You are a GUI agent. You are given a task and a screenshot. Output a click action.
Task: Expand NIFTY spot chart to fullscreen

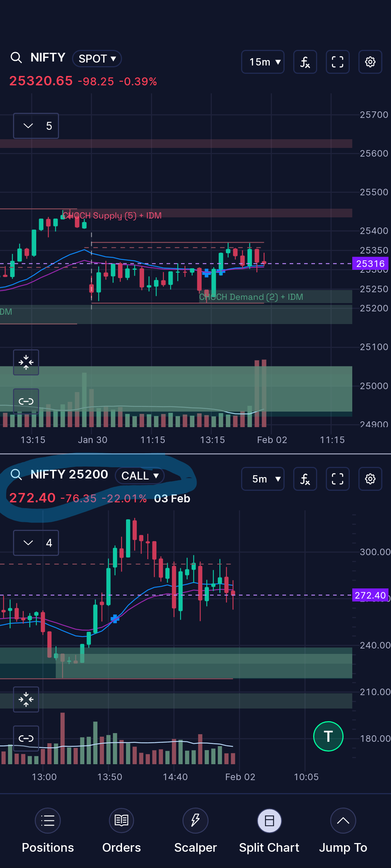[x=337, y=62]
